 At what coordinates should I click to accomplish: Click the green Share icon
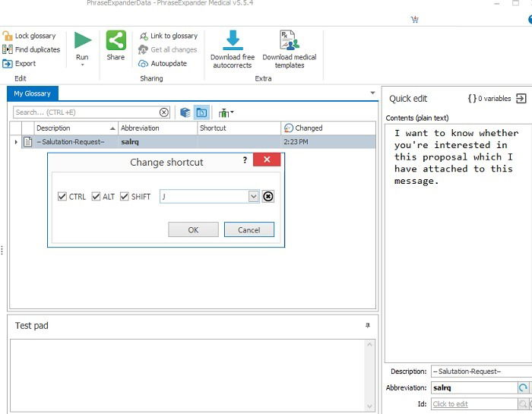116,40
